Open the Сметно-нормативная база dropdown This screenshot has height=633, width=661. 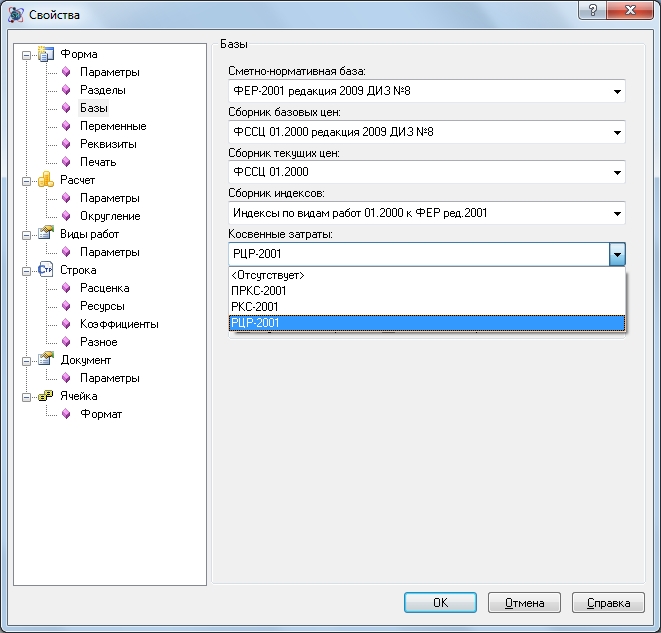click(x=617, y=92)
